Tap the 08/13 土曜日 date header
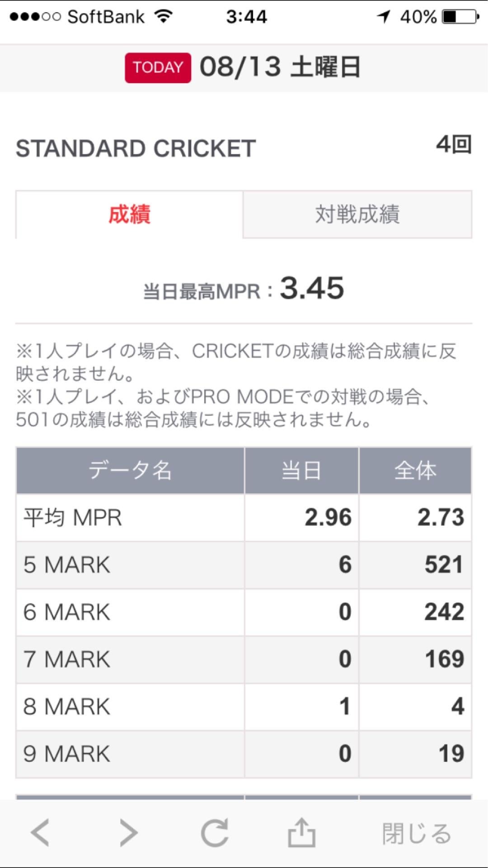 pos(280,67)
